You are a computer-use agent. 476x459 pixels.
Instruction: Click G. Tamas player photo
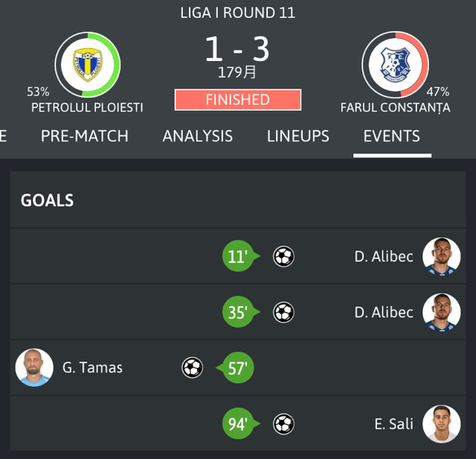click(x=34, y=367)
